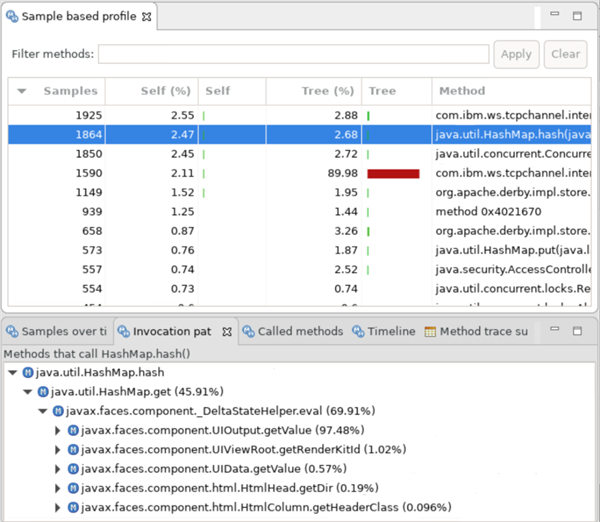Viewport: 600px width, 522px height.
Task: Switch to the Timeline tab
Action: click(x=383, y=331)
